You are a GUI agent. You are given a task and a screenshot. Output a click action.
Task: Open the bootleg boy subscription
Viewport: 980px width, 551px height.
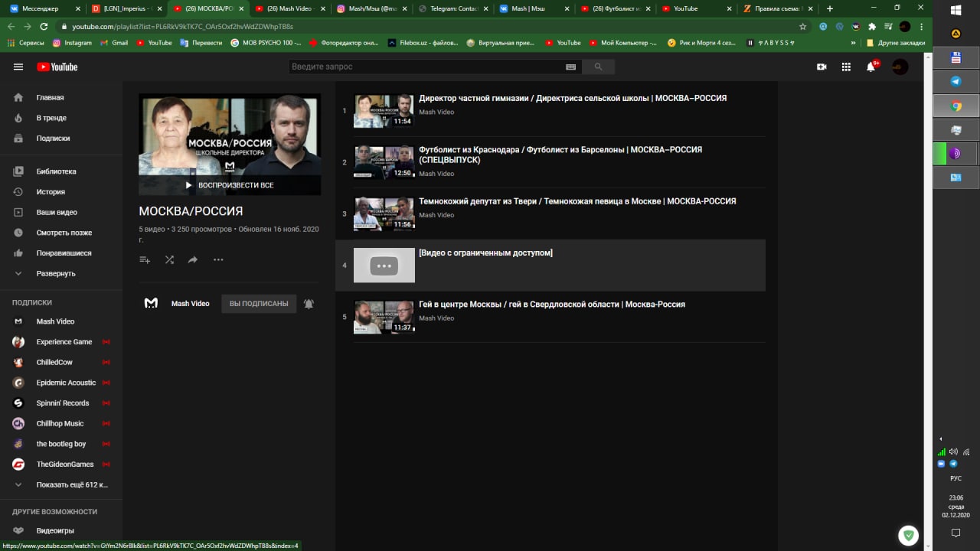61,444
